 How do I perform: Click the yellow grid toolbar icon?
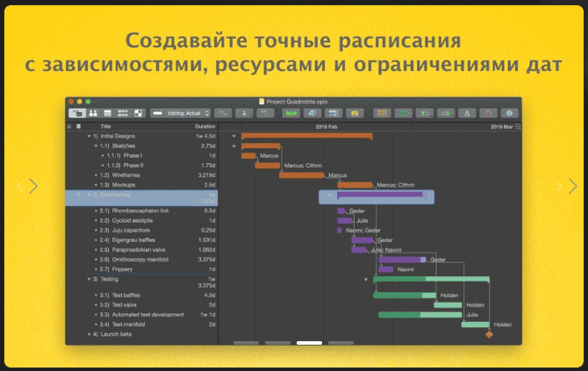point(382,113)
